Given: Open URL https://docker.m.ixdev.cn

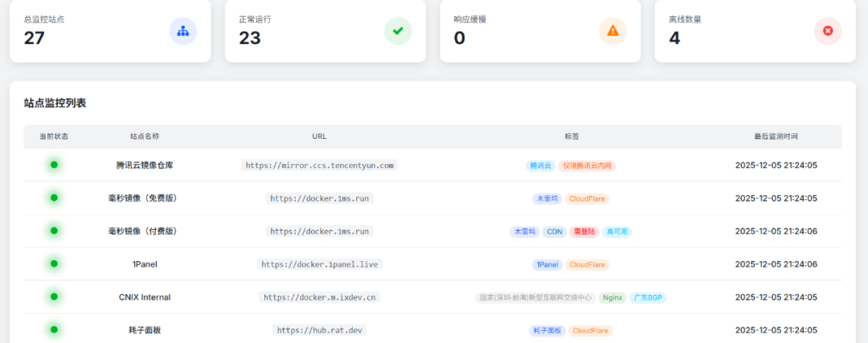Looking at the screenshot, I should click(x=319, y=298).
